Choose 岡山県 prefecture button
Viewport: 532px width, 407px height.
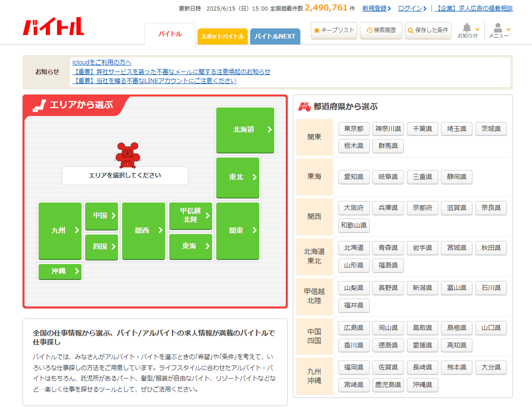tap(388, 328)
